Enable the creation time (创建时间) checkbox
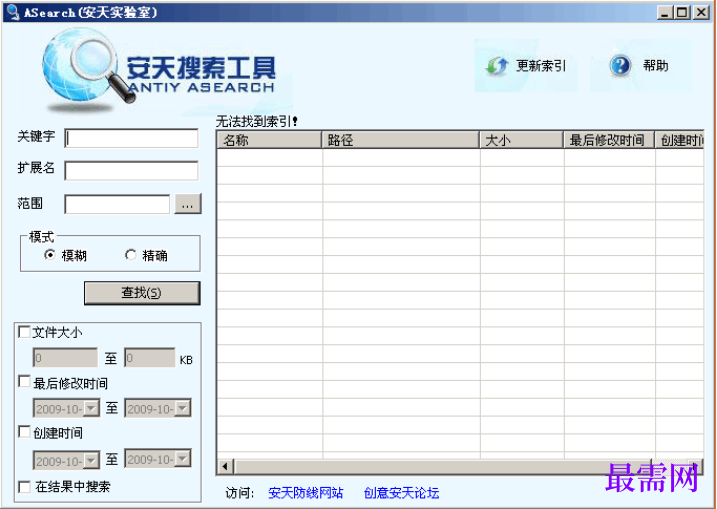717x509 pixels. pos(24,432)
